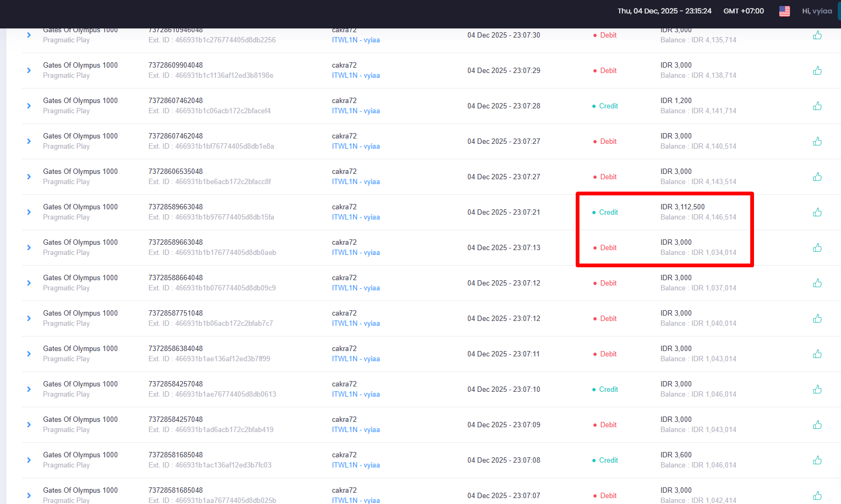Click the thumbs-up icon for the 23:07:30 transaction
The width and height of the screenshot is (841, 504).
coord(817,35)
